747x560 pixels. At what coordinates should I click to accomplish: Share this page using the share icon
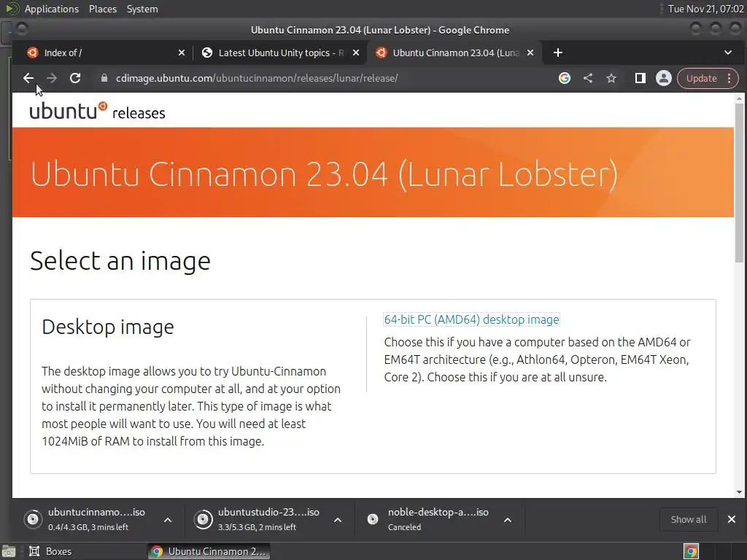[588, 79]
